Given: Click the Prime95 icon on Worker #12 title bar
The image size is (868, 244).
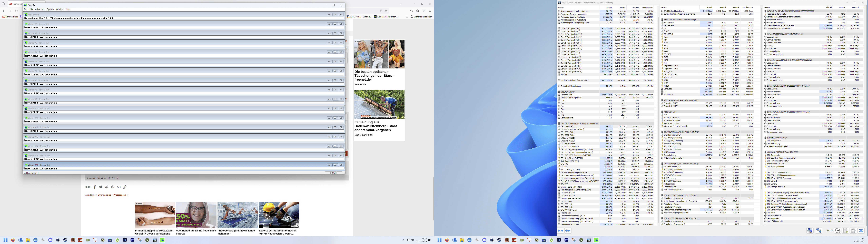Looking at the screenshot, I should coord(26,127).
